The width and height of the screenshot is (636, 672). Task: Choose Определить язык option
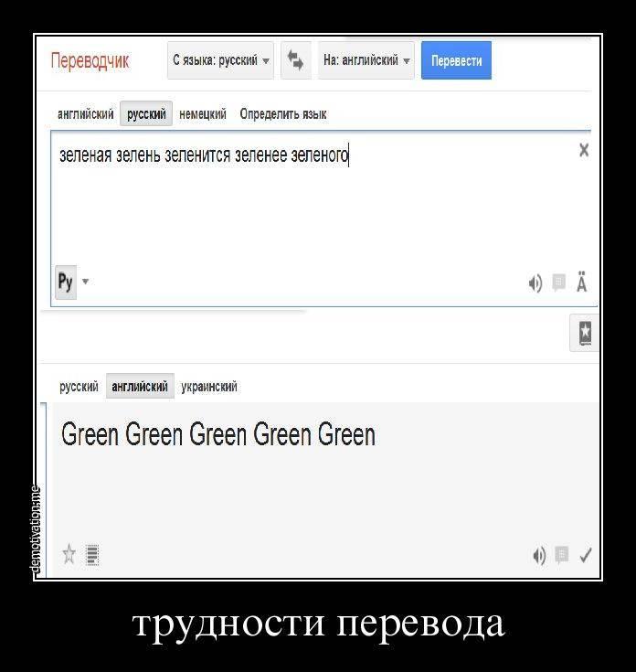(283, 114)
